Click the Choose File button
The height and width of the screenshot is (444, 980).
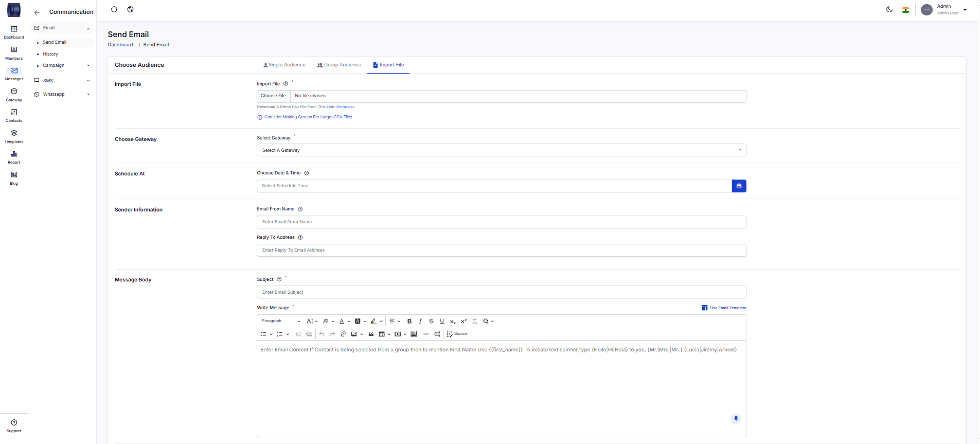[273, 96]
